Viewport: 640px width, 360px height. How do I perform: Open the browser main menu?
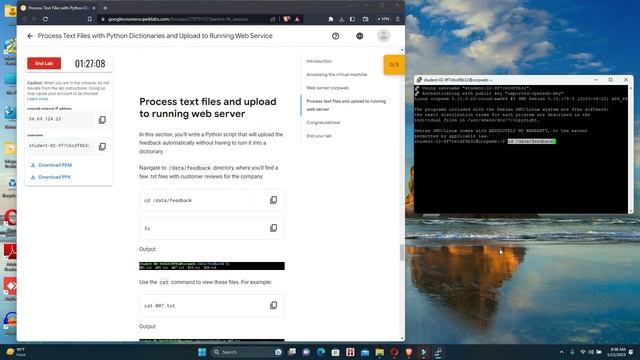pyautogui.click(x=398, y=19)
